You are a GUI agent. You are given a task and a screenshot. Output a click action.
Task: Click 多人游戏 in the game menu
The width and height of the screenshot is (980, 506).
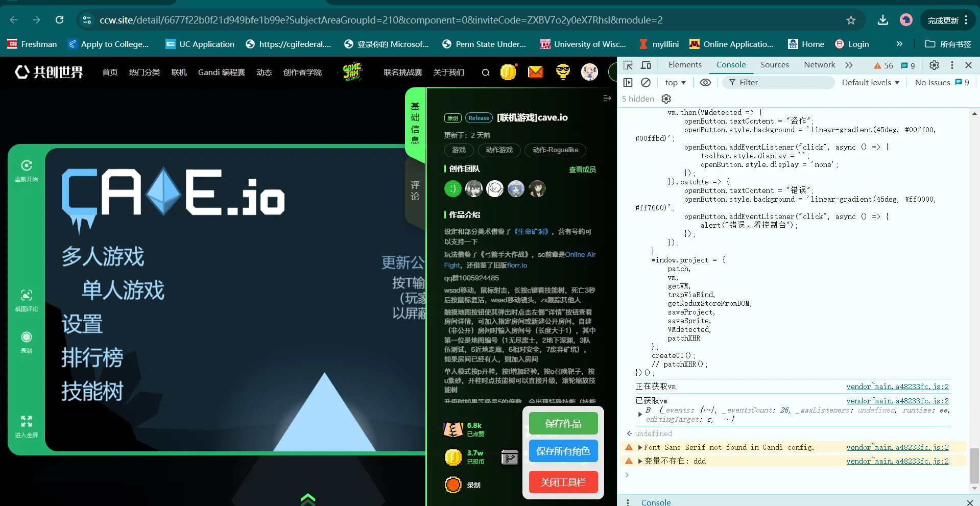(103, 256)
